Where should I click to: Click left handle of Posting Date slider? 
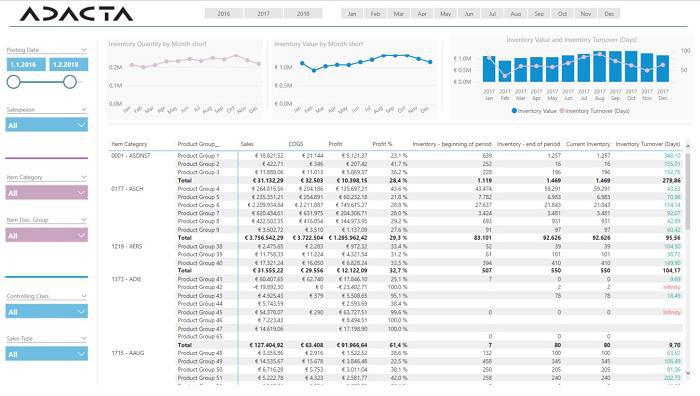coord(14,82)
